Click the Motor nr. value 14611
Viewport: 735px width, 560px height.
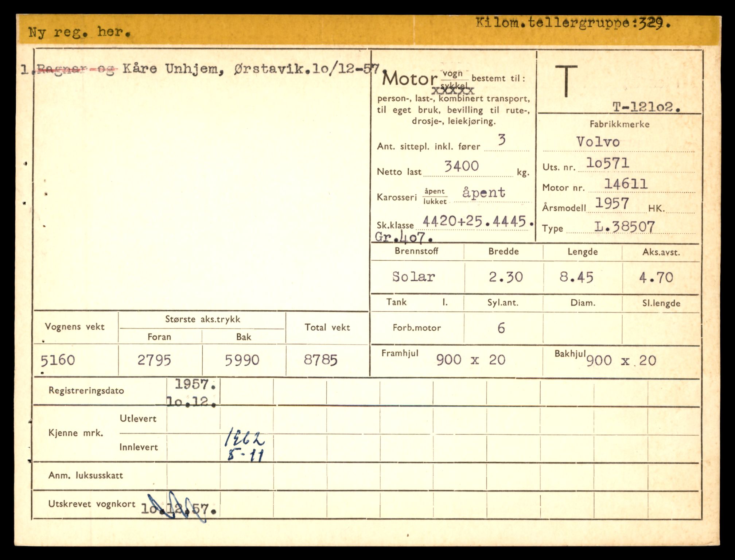click(x=626, y=184)
